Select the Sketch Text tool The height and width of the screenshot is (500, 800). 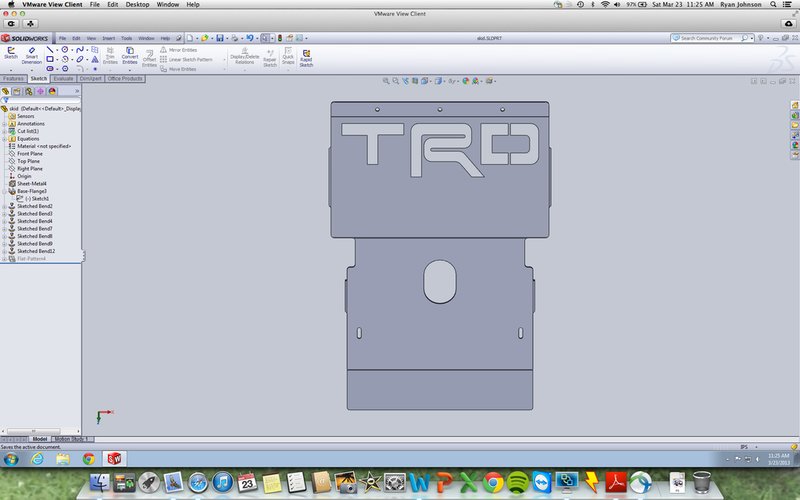[x=95, y=59]
